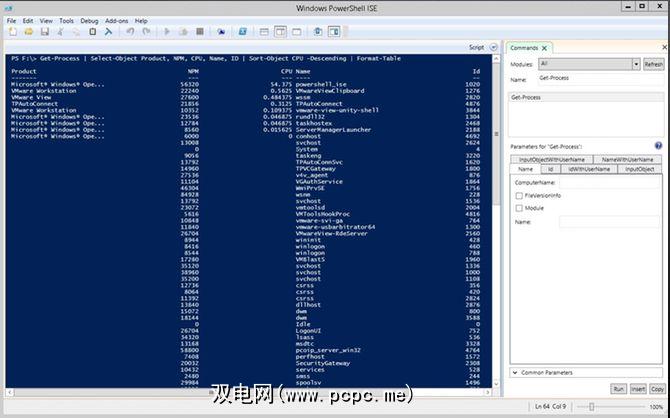Click the New Remote PowerShell Tab icon
Image resolution: width=670 pixels, height=418 pixels.
221,32
